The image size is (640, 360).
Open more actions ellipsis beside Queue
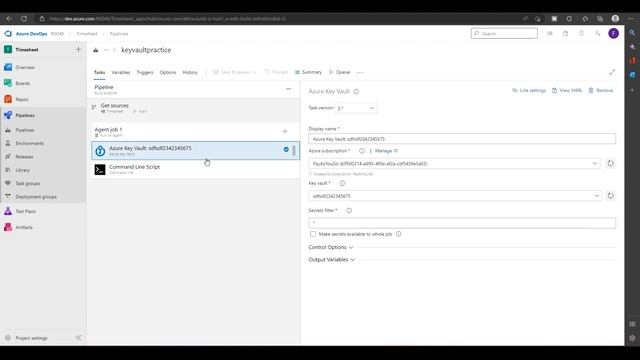coord(360,72)
